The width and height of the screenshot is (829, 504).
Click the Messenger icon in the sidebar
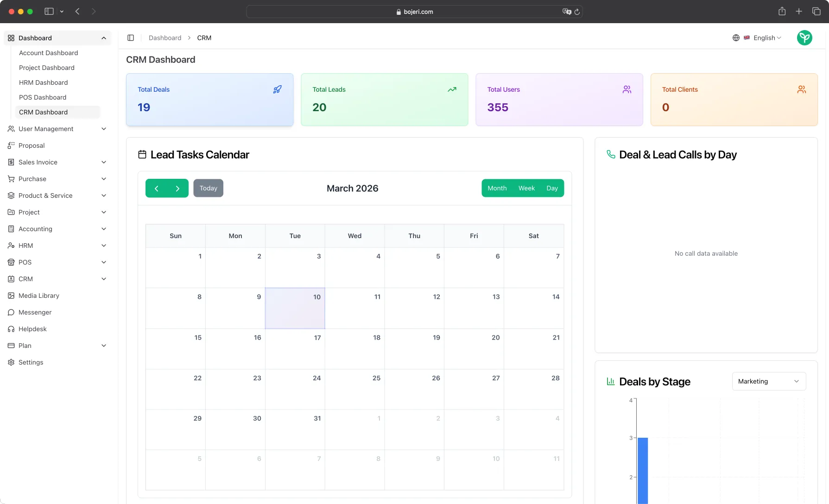11,312
